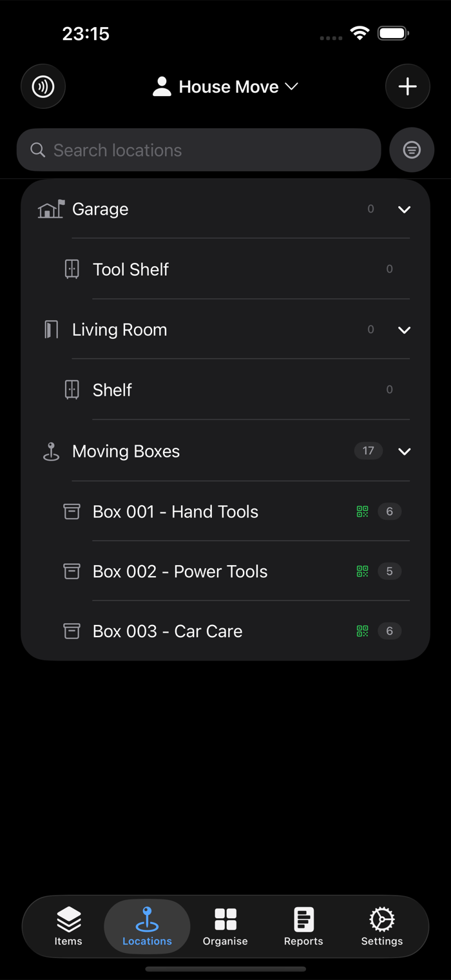Open QR code for Box 001
This screenshot has height=980, width=451.
363,512
